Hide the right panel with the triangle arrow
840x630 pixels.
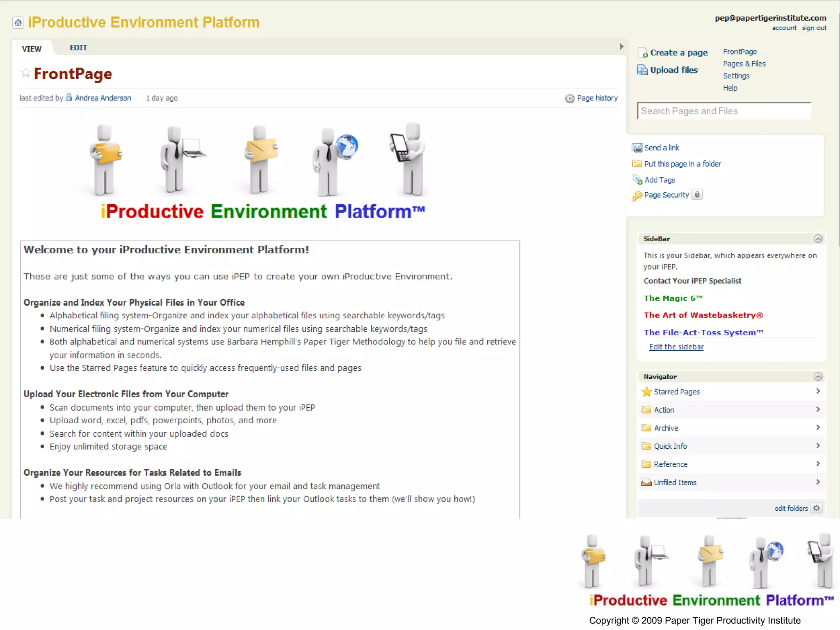click(x=621, y=47)
